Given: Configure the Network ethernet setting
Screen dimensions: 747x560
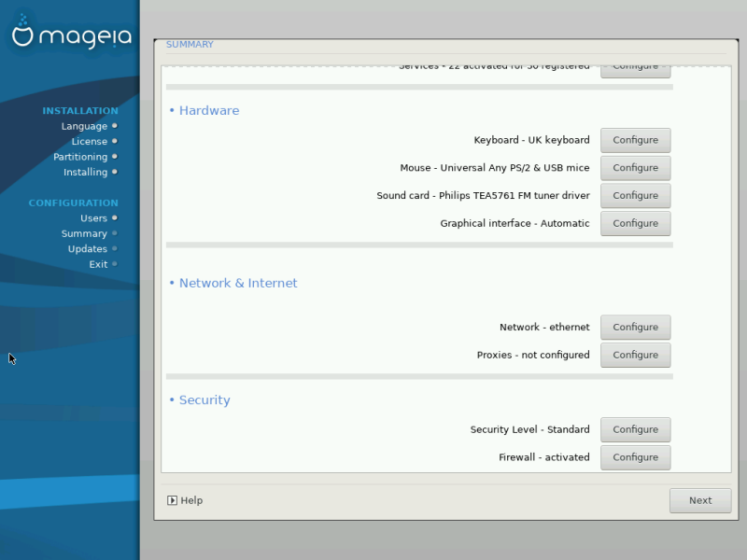Looking at the screenshot, I should [x=635, y=328].
